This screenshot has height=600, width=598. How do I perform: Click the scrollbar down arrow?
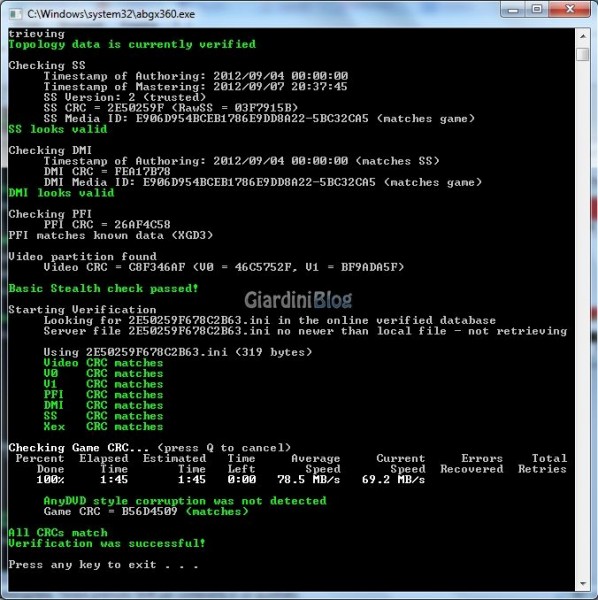[x=583, y=584]
